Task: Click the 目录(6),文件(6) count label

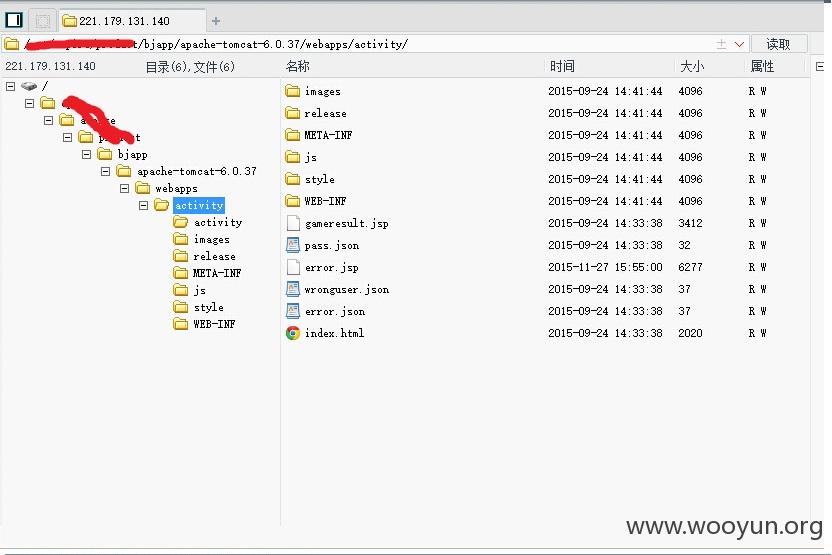Action: click(190, 67)
